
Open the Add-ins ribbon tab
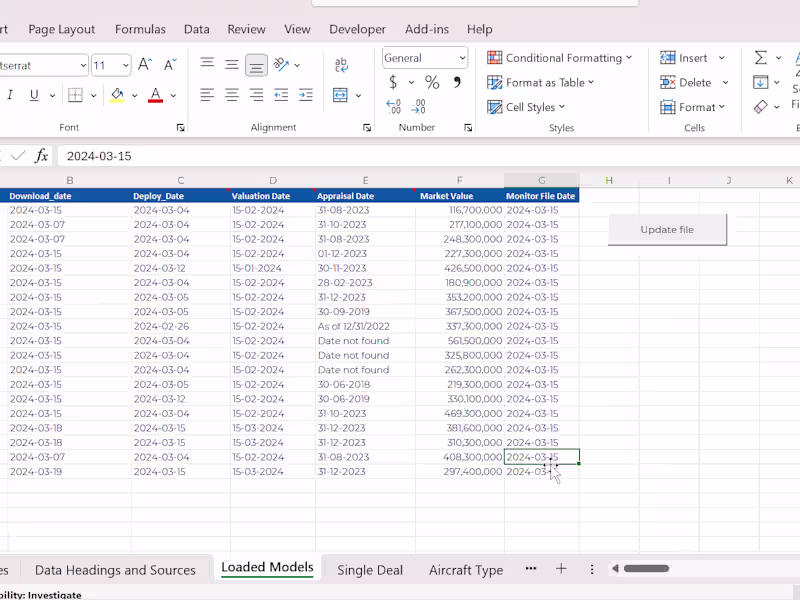tap(427, 30)
